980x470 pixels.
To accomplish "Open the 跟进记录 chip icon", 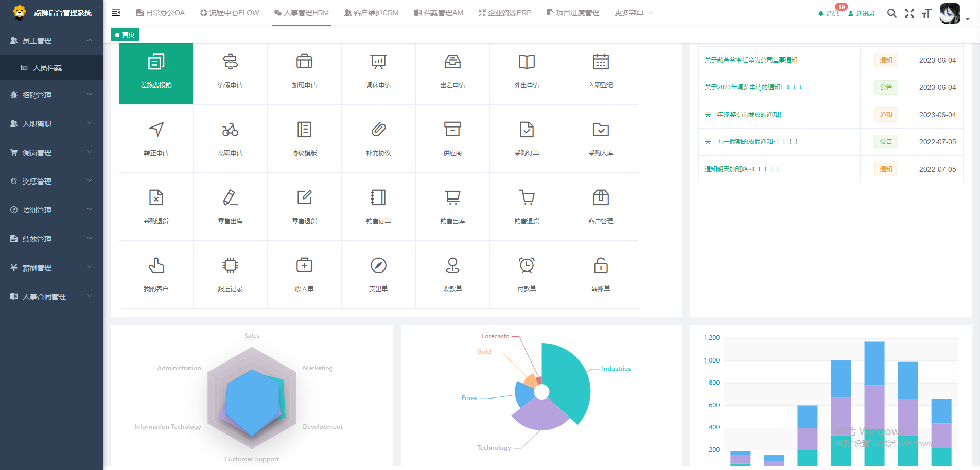I will 230,265.
